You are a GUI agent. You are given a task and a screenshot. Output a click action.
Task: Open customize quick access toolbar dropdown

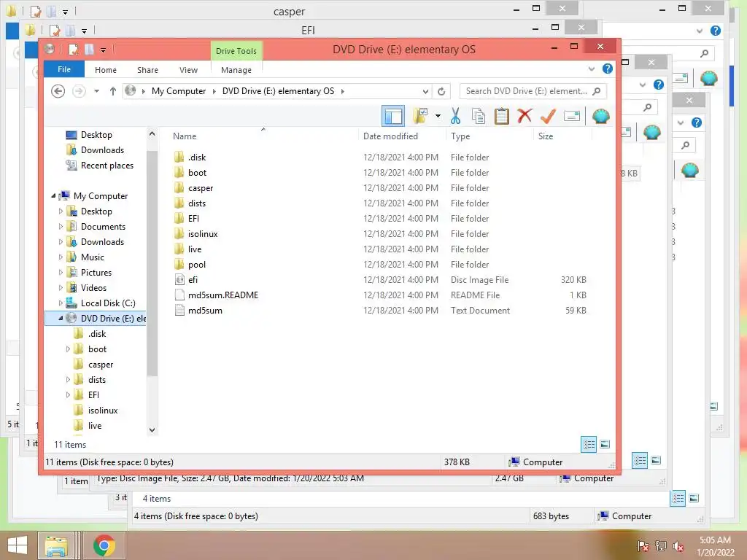pos(104,50)
